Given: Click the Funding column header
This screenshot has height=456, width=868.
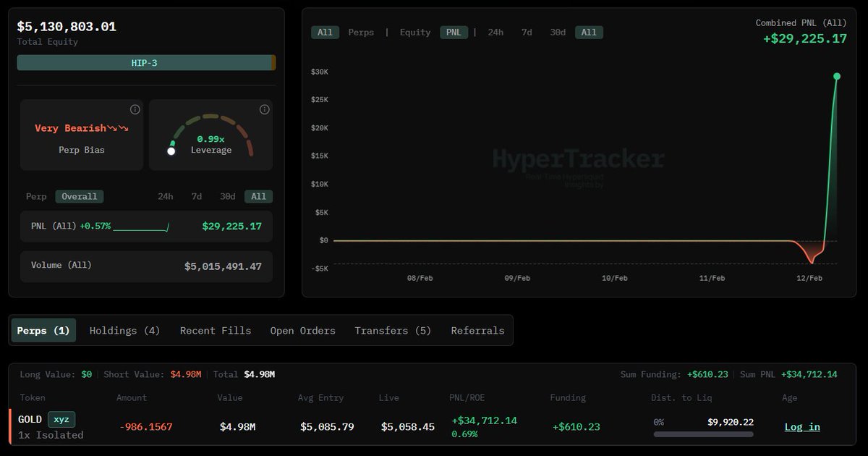Looking at the screenshot, I should [568, 397].
